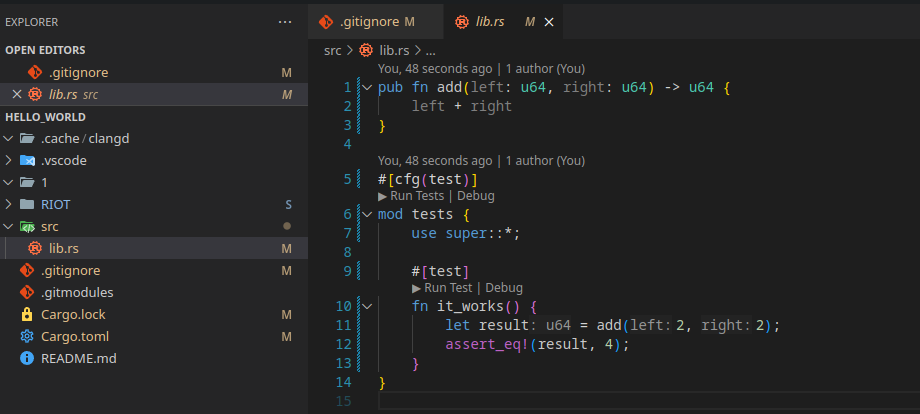This screenshot has width=920, height=414.
Task: Click the Rust icon in breadcrumb lib.rs
Action: pos(366,50)
